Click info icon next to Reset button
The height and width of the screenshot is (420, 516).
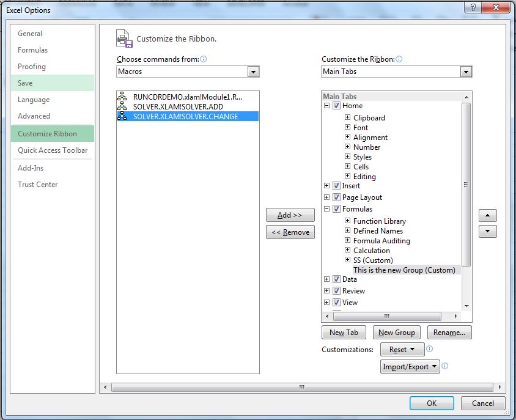tap(429, 349)
